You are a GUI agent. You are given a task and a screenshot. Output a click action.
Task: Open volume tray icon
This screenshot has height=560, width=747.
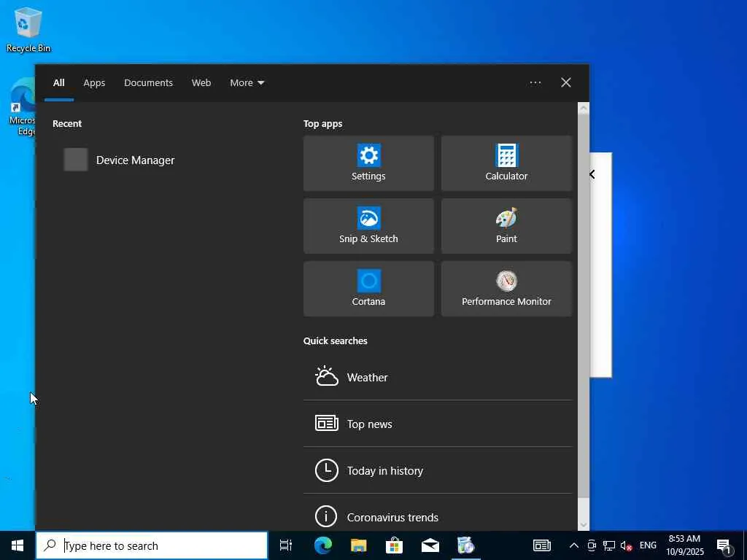[626, 545]
